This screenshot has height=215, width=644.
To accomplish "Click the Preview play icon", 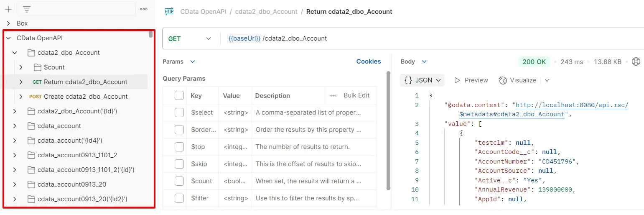I will click(x=457, y=80).
